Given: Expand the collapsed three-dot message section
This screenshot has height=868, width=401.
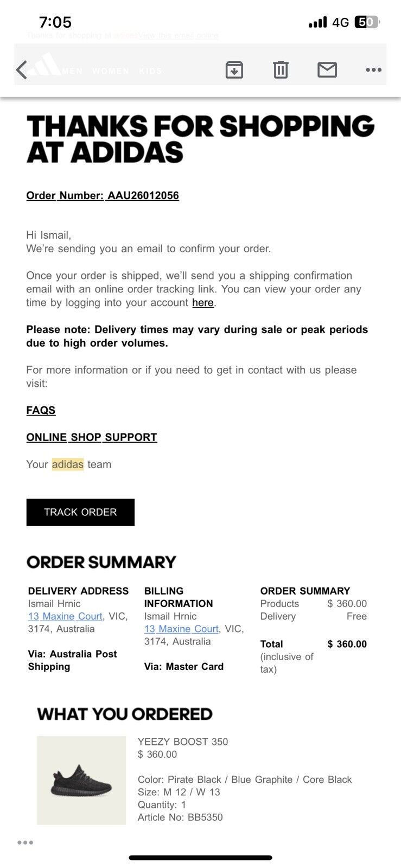Looking at the screenshot, I should click(x=25, y=843).
